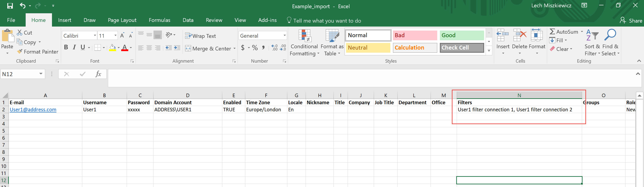Click the Delete cells icon

coord(519,35)
